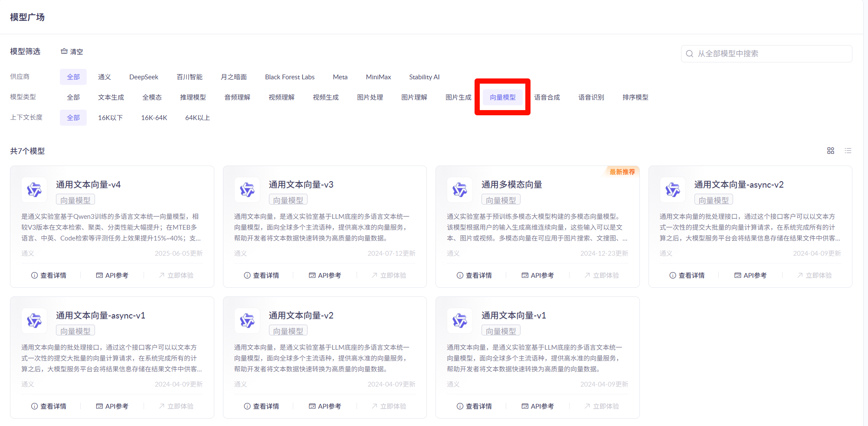868x426 pixels.
Task: Select model type 图片处理
Action: tap(370, 98)
